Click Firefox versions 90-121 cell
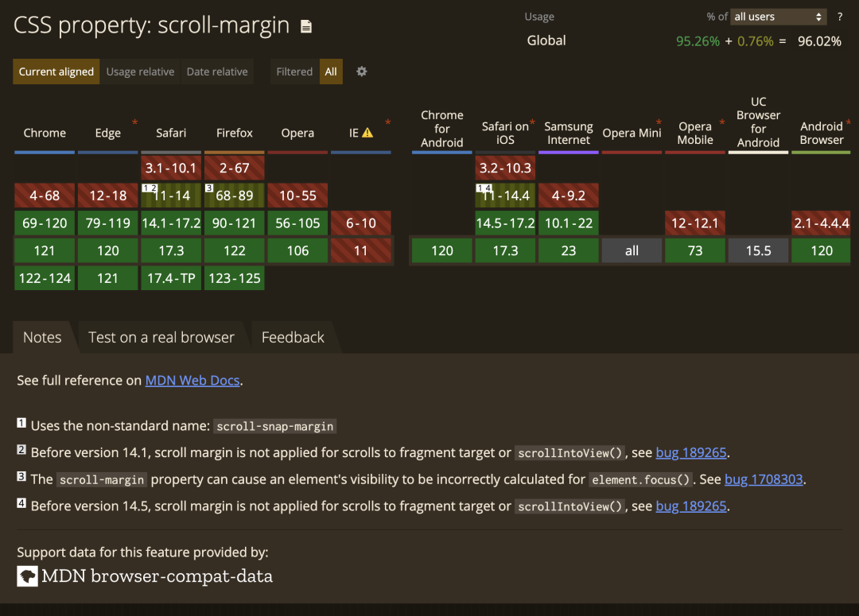Screen dimensions: 859x616 pos(235,223)
